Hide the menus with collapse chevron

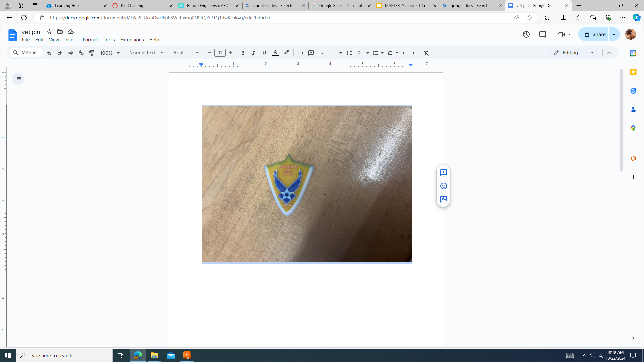click(609, 53)
